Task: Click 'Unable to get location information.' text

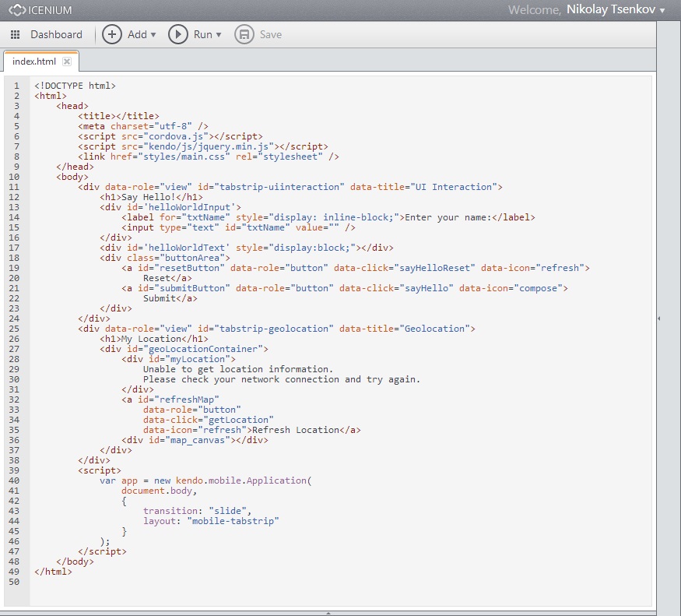Action: coord(238,369)
